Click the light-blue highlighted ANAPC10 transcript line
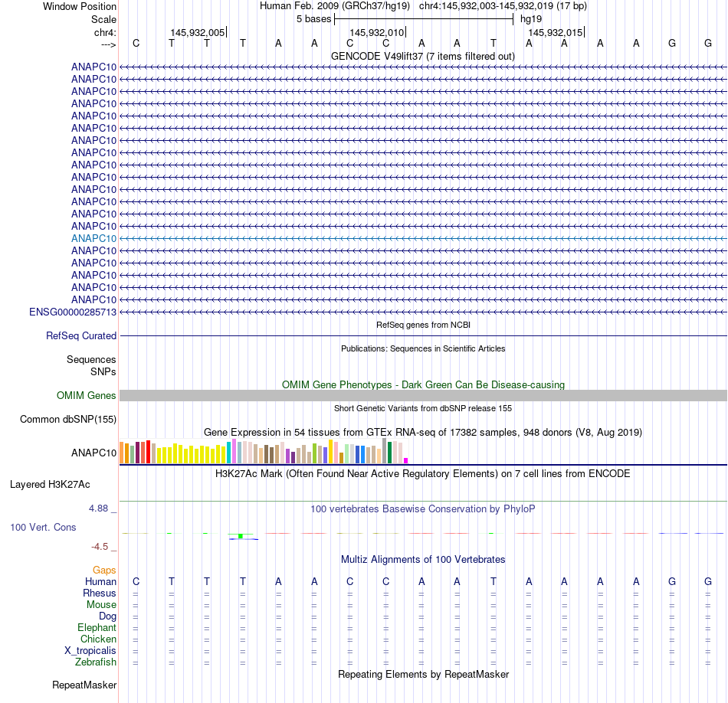The height and width of the screenshot is (703, 728). pos(424,238)
